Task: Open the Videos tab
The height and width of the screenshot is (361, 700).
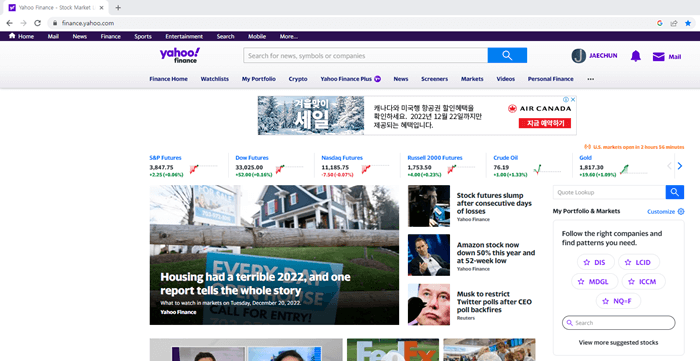Action: click(x=506, y=79)
